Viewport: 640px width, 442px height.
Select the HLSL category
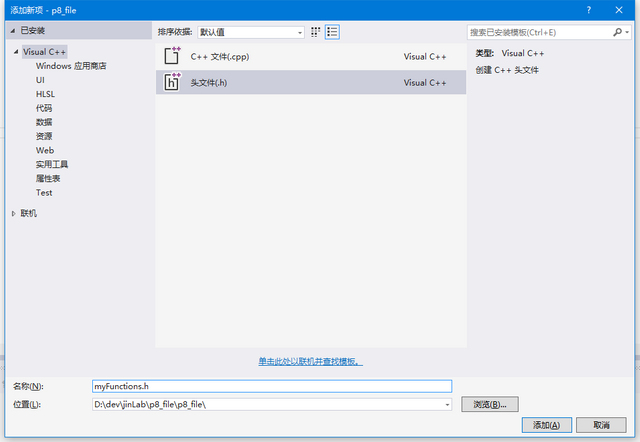pos(45,94)
